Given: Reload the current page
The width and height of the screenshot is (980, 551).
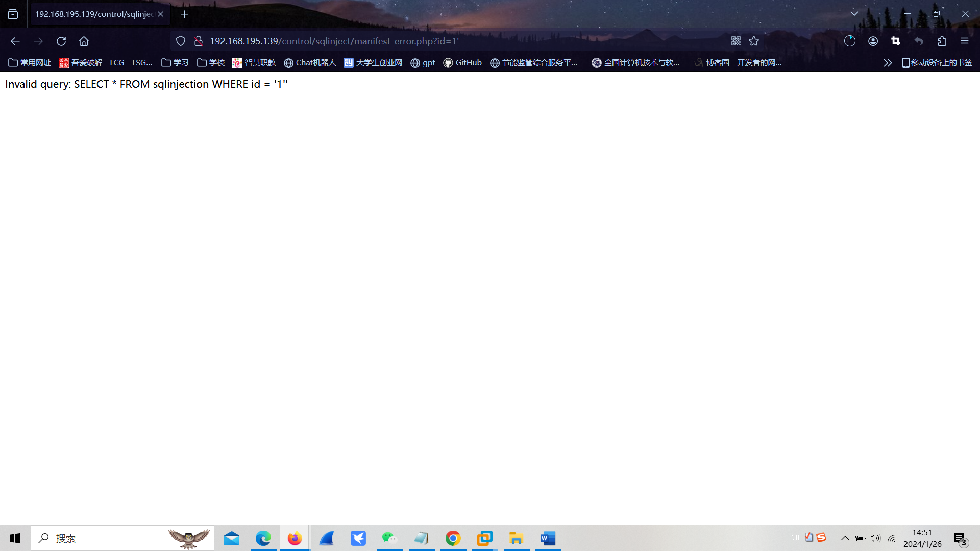Looking at the screenshot, I should (61, 41).
